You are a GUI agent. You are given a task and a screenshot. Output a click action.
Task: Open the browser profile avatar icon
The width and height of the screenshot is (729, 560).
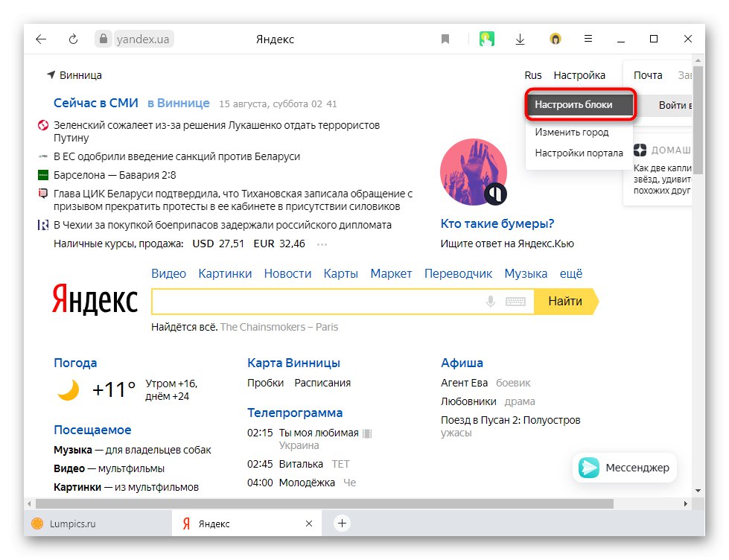555,38
